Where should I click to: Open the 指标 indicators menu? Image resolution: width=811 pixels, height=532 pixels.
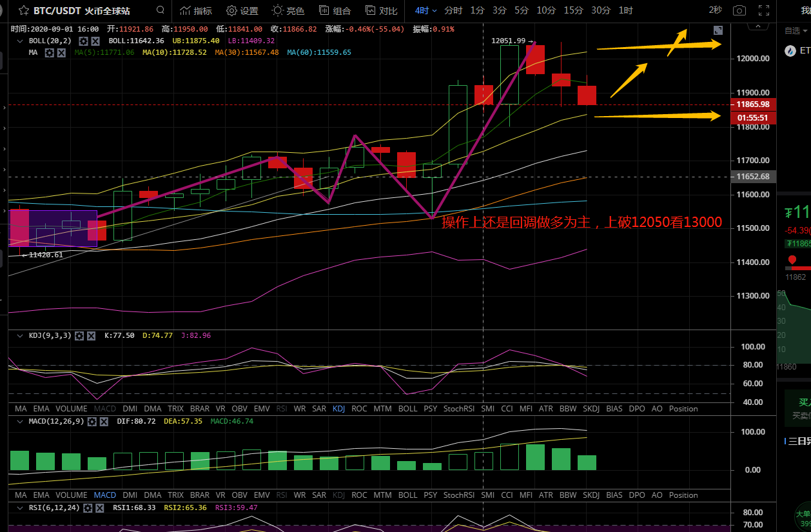pyautogui.click(x=195, y=10)
